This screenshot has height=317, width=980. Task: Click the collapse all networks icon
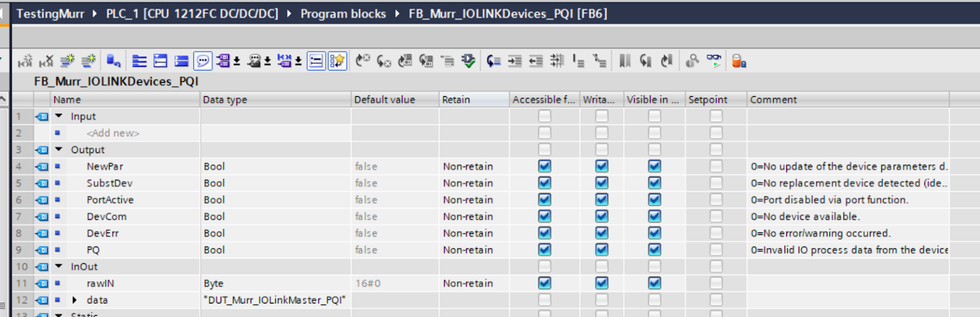click(160, 61)
